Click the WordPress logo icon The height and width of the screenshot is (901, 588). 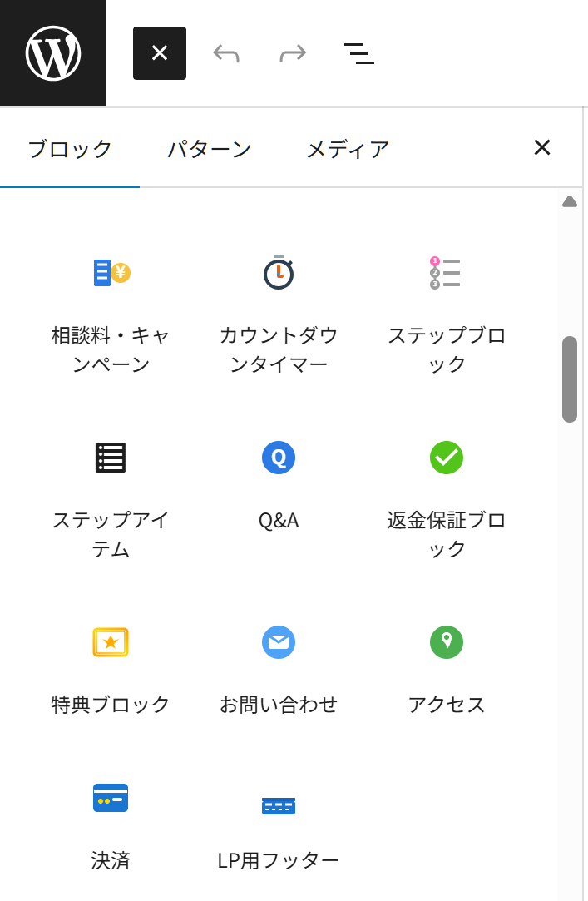(53, 53)
